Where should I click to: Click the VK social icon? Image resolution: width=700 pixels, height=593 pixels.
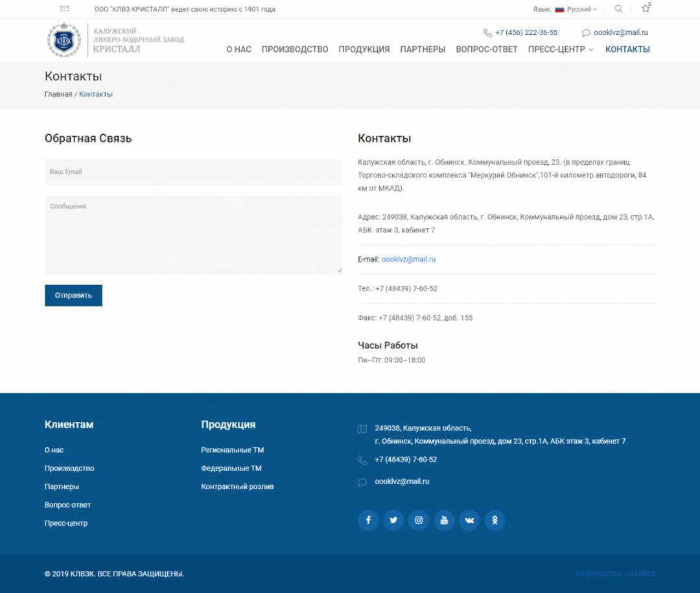469,520
